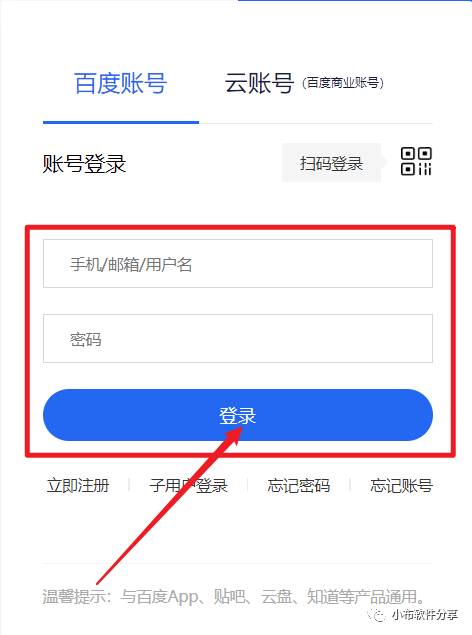Screen dimensions: 472x635
Task: Focus the 手机/邮箱/用户名 input field
Action: point(238,264)
